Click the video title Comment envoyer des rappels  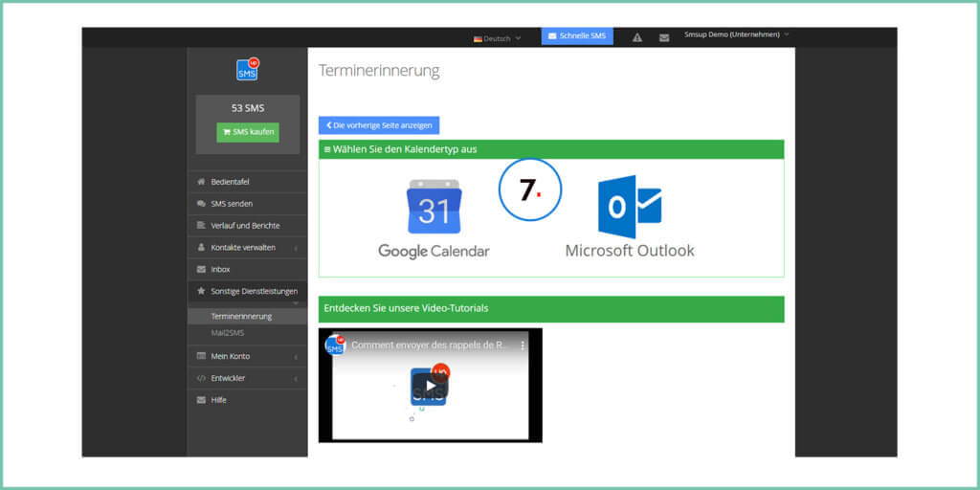[431, 345]
